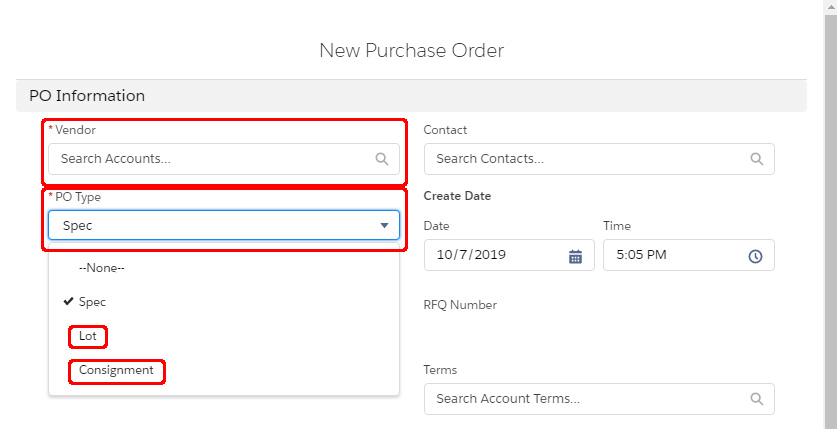Focus the Search Account Terms field
The width and height of the screenshot is (837, 429).
[588, 399]
